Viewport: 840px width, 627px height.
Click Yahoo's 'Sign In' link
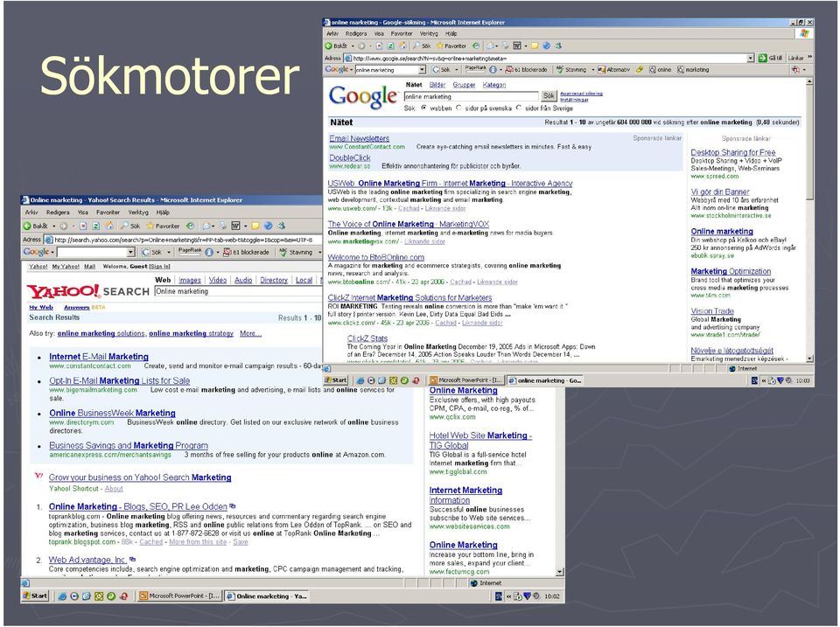click(x=159, y=266)
